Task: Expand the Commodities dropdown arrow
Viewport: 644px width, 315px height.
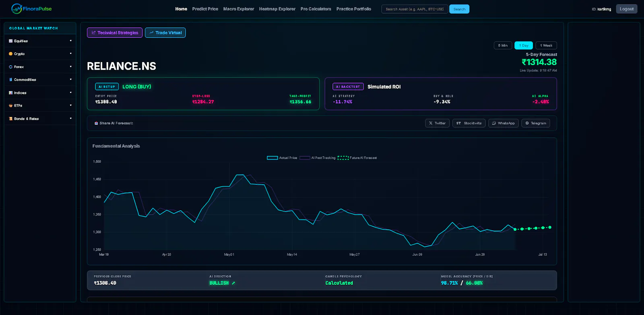Action: 70,79
